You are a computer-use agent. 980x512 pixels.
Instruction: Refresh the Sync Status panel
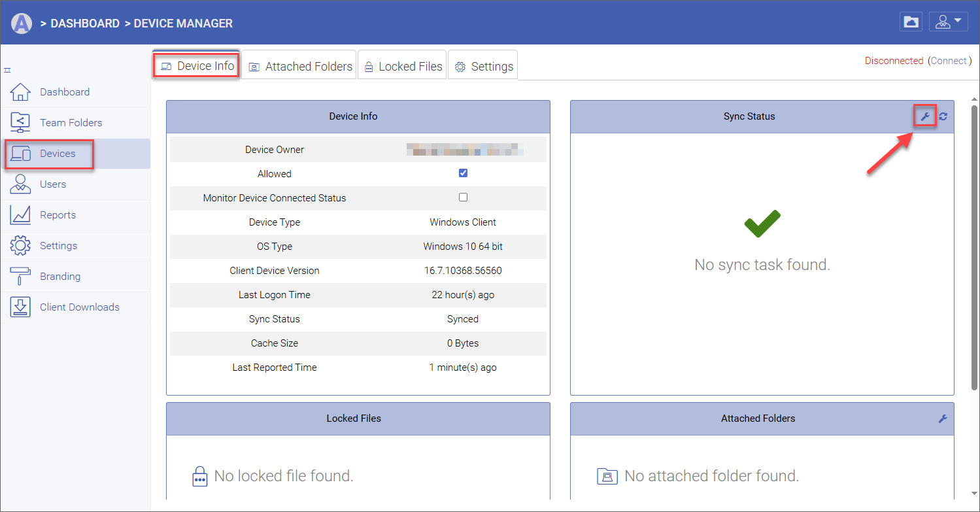943,116
